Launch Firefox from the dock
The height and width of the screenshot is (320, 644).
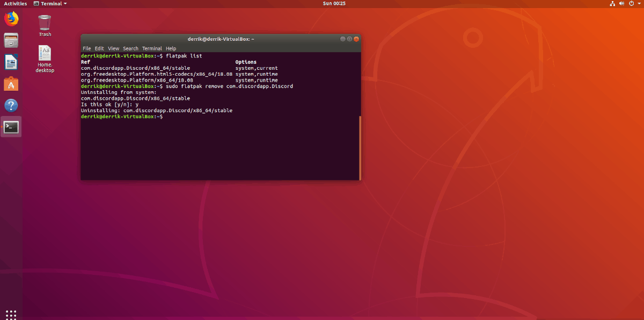[x=11, y=18]
